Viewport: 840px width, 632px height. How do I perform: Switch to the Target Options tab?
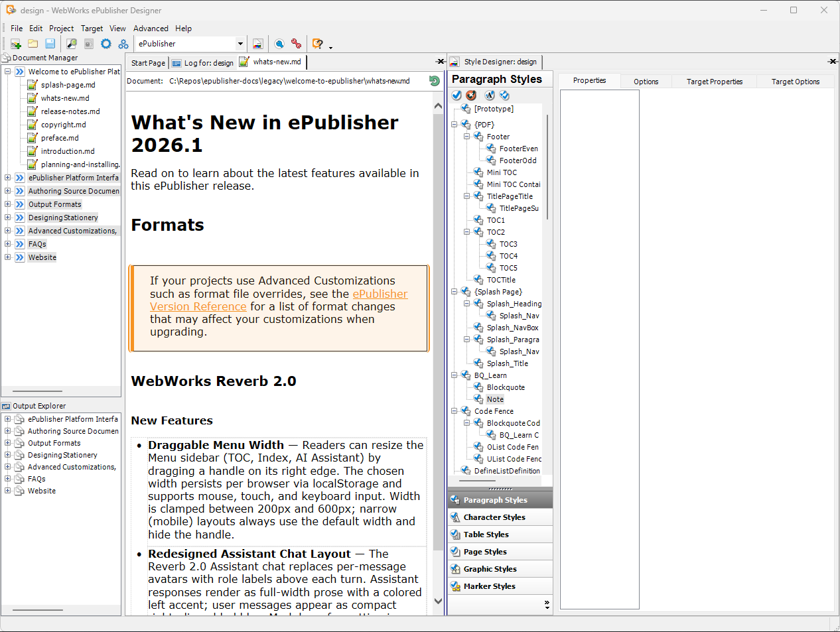point(796,82)
